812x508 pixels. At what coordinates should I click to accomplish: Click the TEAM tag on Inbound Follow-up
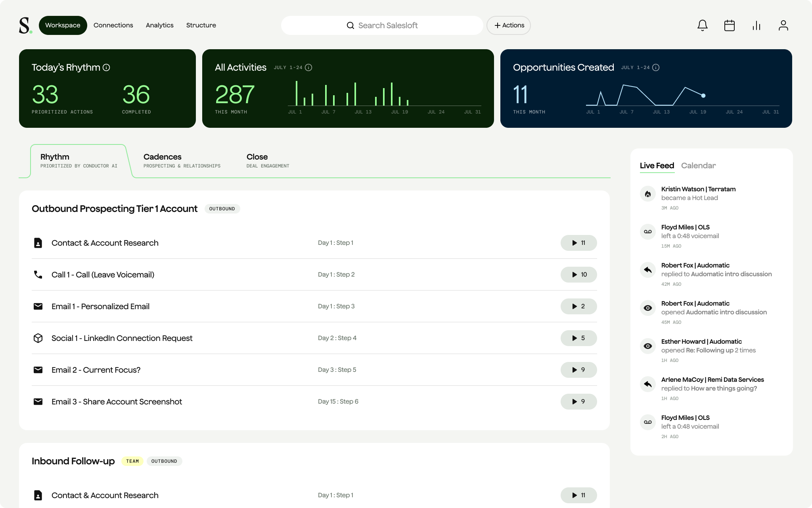click(132, 461)
